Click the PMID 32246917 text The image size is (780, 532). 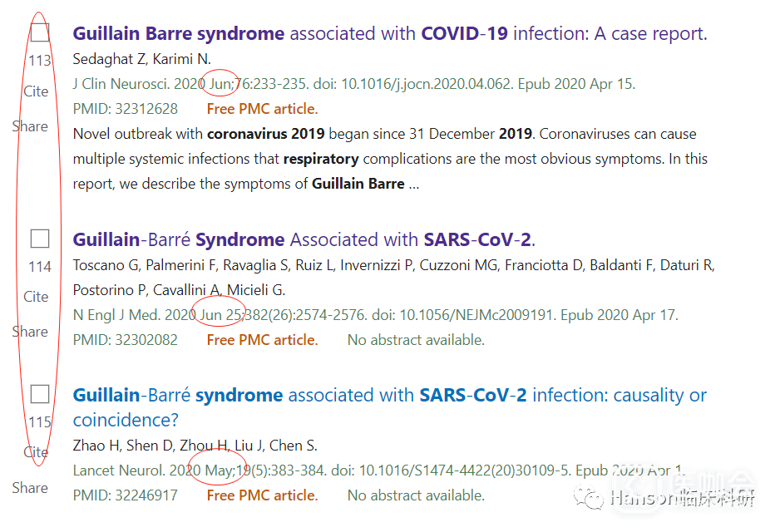(125, 495)
